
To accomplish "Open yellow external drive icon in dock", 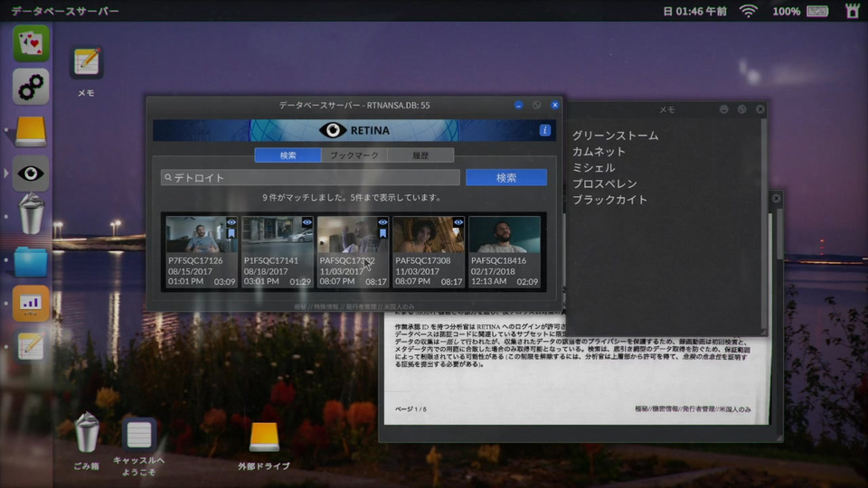I will (x=31, y=130).
